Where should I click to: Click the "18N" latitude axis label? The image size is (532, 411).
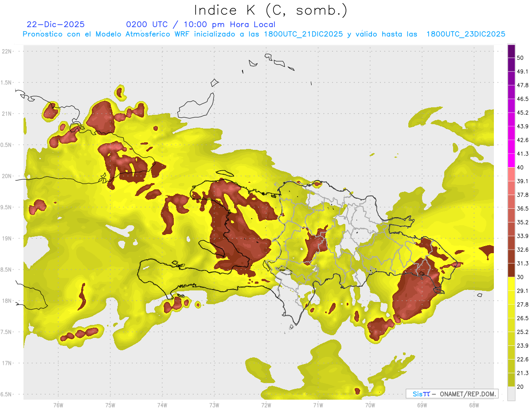(x=8, y=301)
